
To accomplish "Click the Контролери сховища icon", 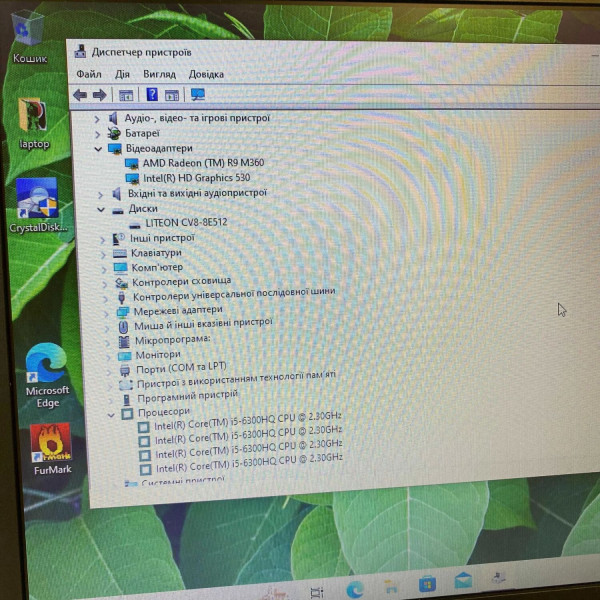I will coord(121,283).
